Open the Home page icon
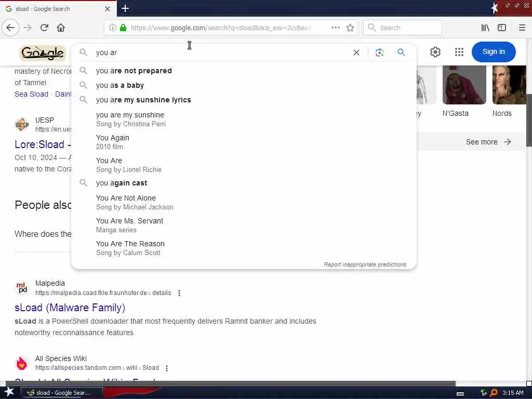Screen dimensions: 532x399 point(61,28)
